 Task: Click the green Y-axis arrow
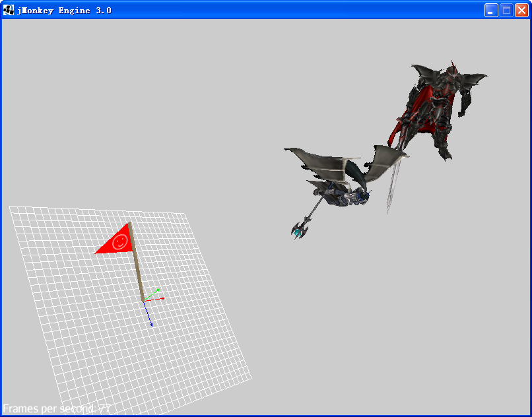[152, 294]
